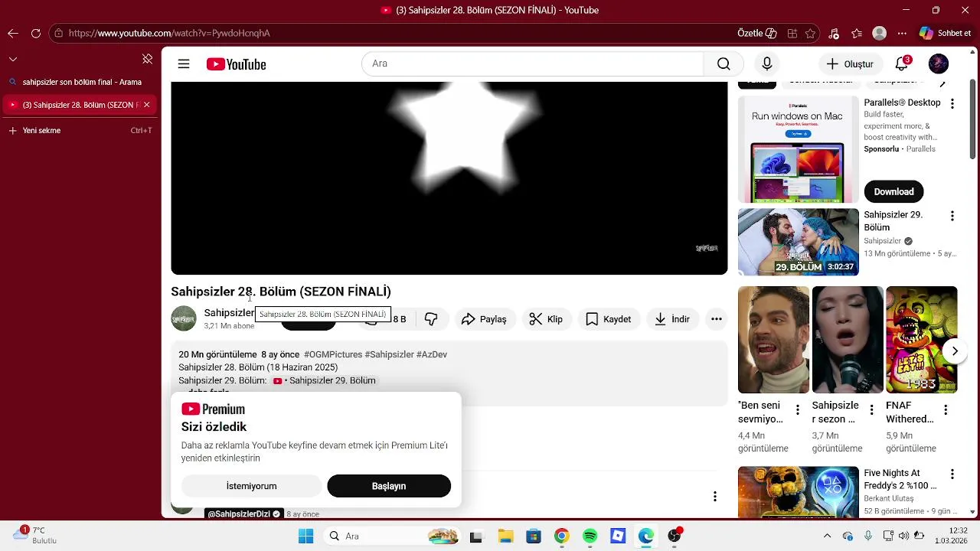Unpin the vertical tabs pane
The height and width of the screenshot is (551, 980).
[x=147, y=59]
